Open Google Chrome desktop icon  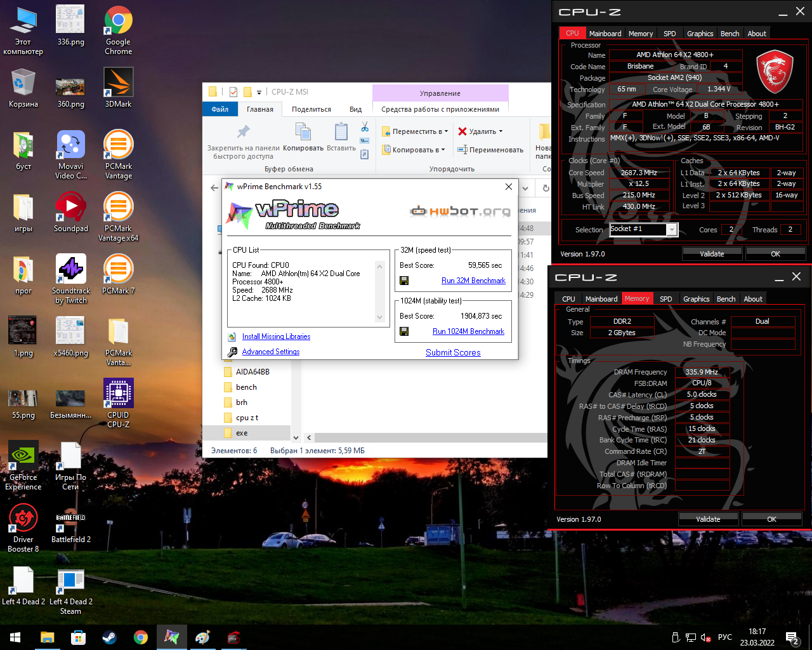click(119, 30)
